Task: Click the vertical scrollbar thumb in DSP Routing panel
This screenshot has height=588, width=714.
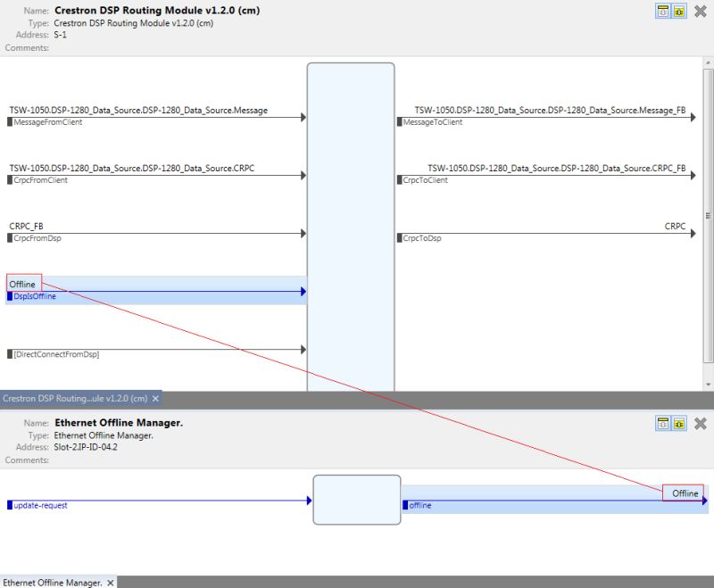Action: click(708, 216)
